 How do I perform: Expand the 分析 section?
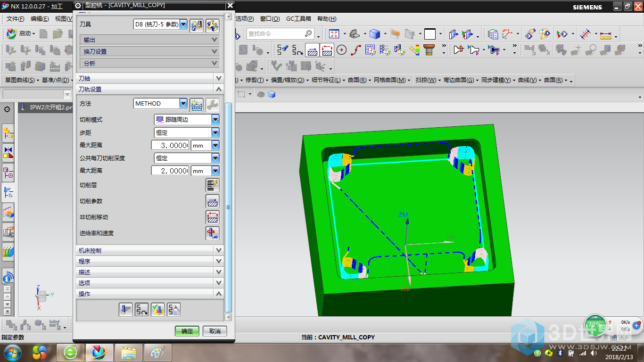point(149,63)
